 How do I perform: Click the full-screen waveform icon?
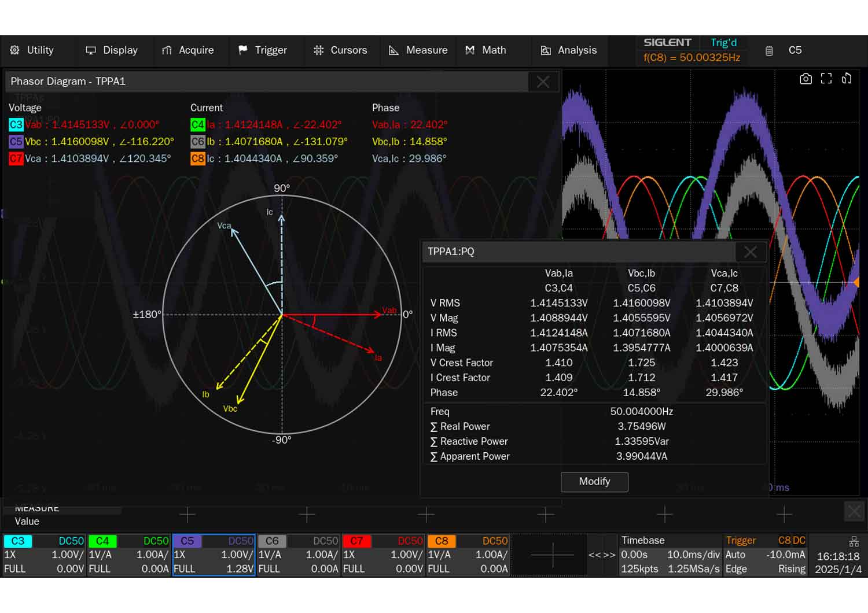[x=826, y=79]
